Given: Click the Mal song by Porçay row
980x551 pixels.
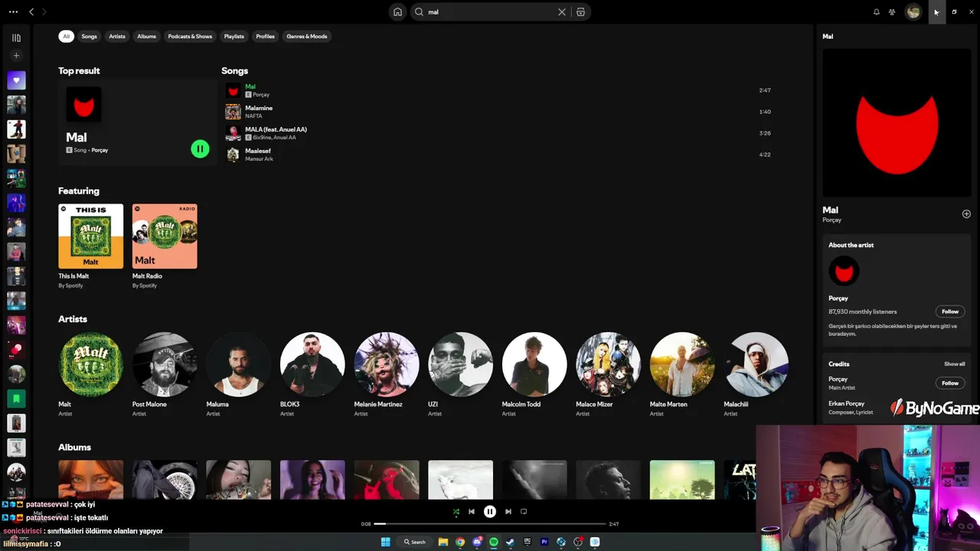Looking at the screenshot, I should tap(498, 90).
